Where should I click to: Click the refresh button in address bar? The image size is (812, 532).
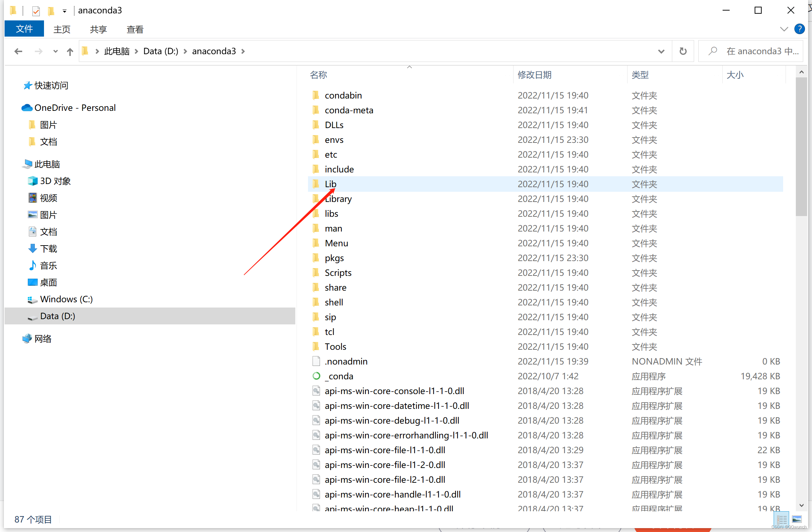click(683, 51)
